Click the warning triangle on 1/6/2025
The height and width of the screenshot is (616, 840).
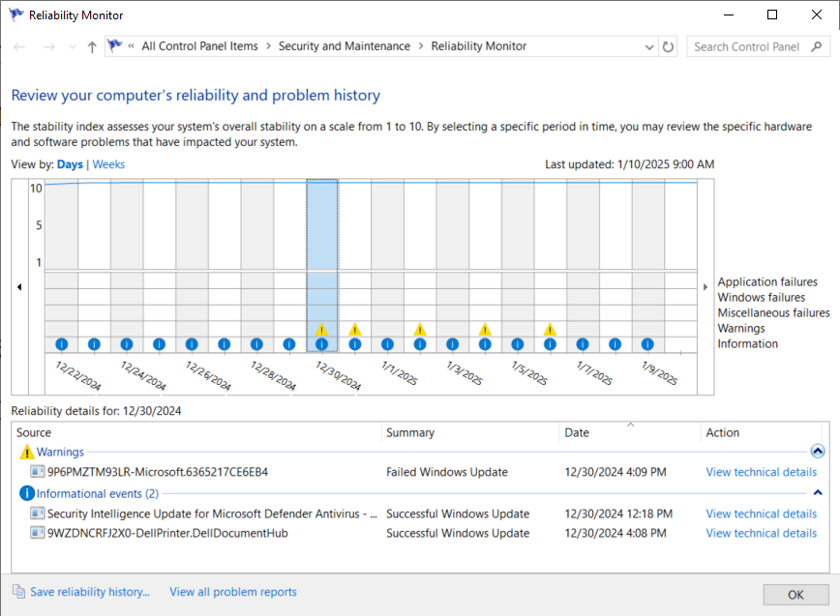pyautogui.click(x=551, y=329)
